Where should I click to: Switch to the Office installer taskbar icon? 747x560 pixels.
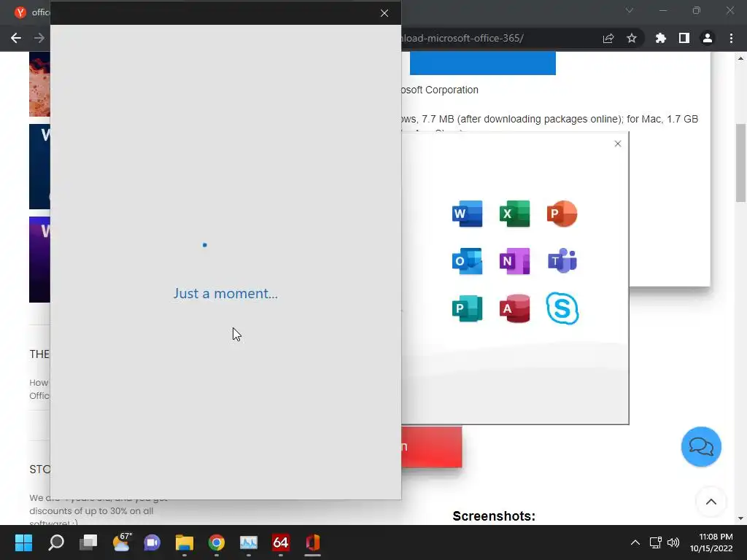coord(312,542)
